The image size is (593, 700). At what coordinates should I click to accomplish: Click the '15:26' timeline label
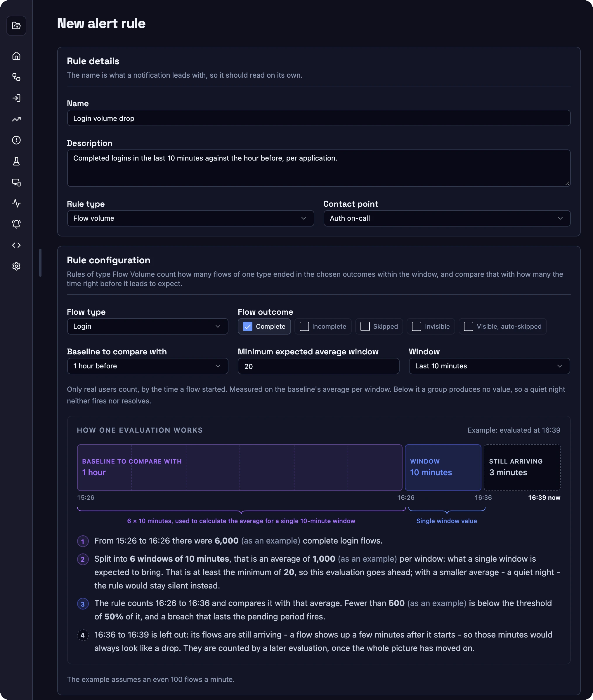86,497
